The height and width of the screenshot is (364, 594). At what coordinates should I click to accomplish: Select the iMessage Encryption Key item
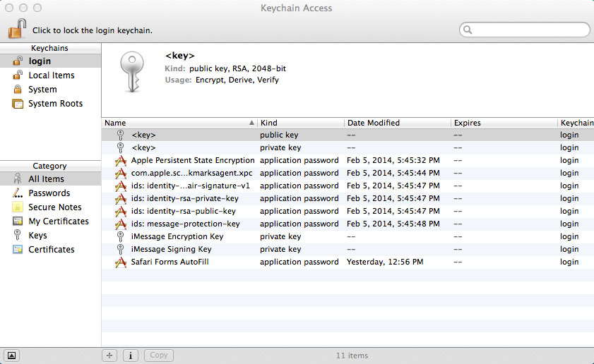point(348,236)
